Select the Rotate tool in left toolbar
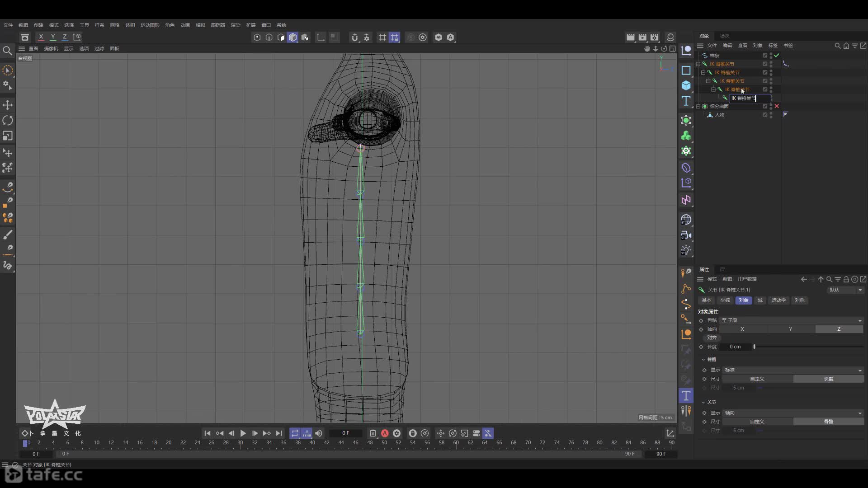The height and width of the screenshot is (488, 868). coord(8,121)
